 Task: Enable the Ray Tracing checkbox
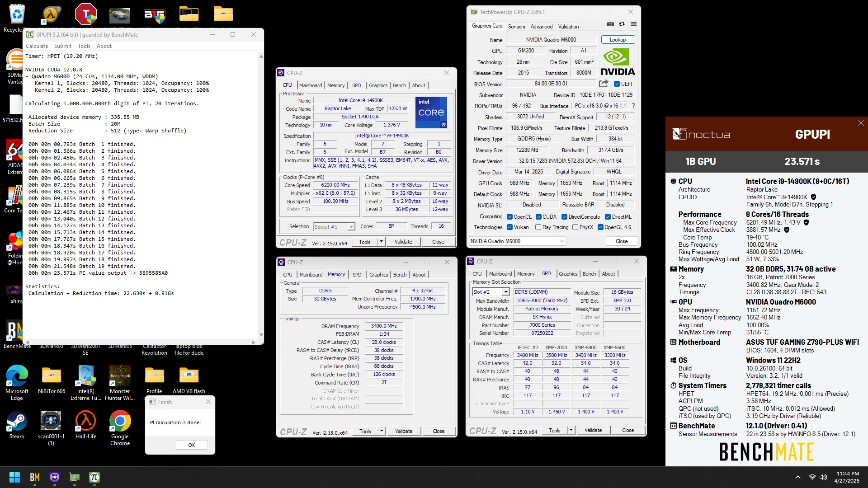coord(538,227)
